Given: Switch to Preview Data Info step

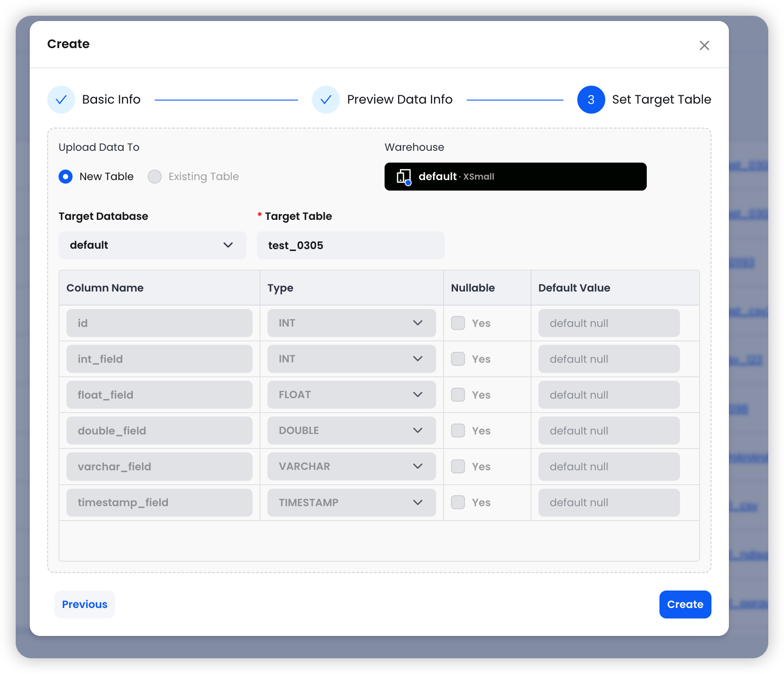Looking at the screenshot, I should click(x=399, y=100).
